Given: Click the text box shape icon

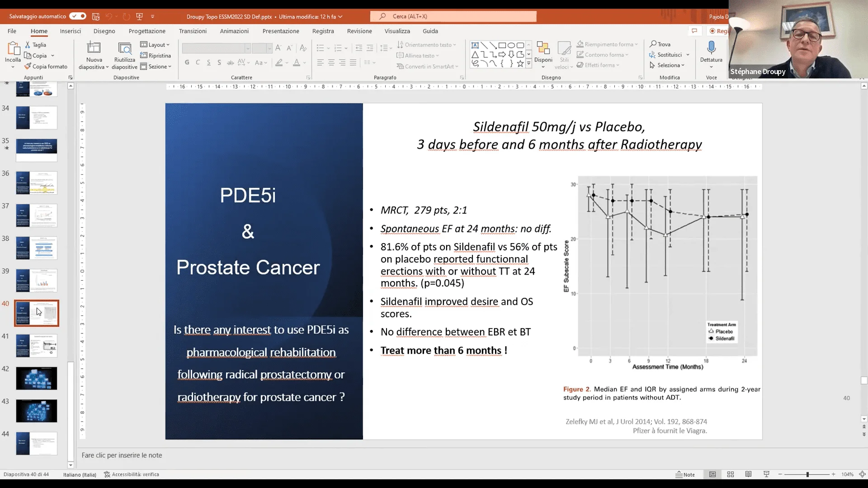Looking at the screenshot, I should tap(475, 45).
